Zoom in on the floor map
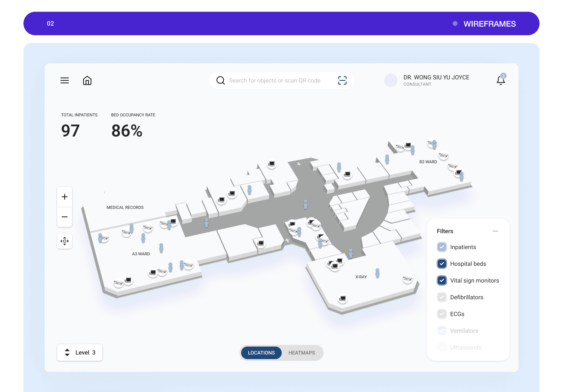Viewport: 563px width, 392px height. coord(65,197)
